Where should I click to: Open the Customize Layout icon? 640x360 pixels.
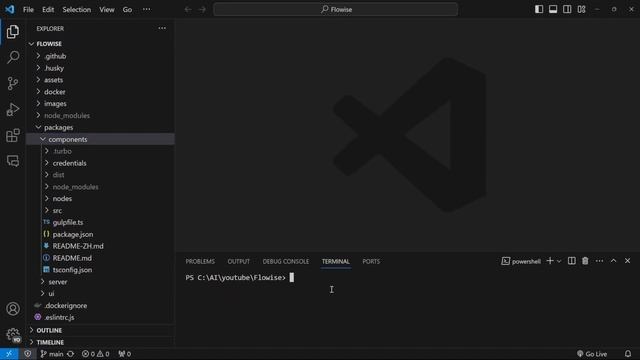coord(582,9)
